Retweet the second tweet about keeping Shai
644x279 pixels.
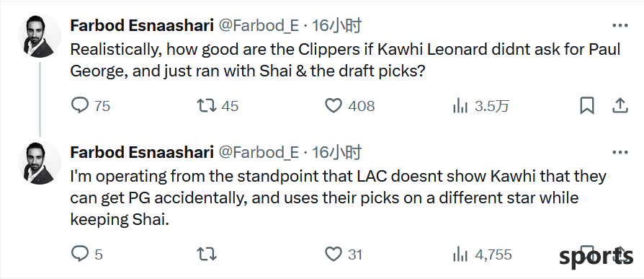coord(207,254)
